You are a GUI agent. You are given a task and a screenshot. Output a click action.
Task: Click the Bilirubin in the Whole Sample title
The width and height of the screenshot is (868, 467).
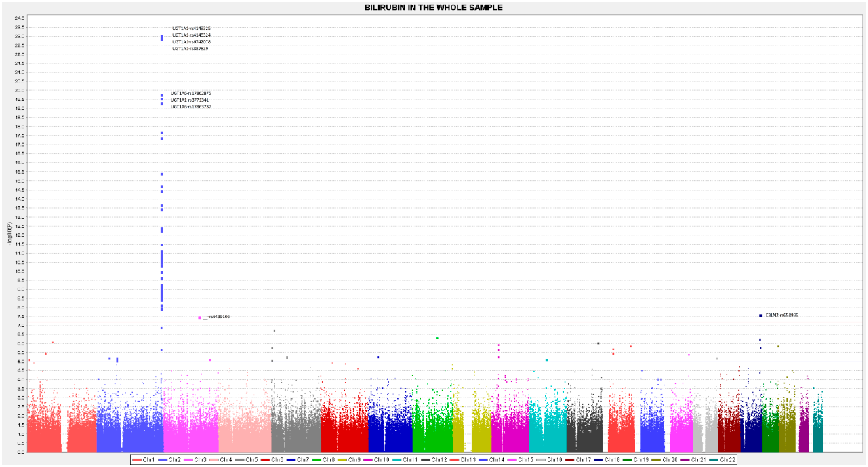point(433,7)
